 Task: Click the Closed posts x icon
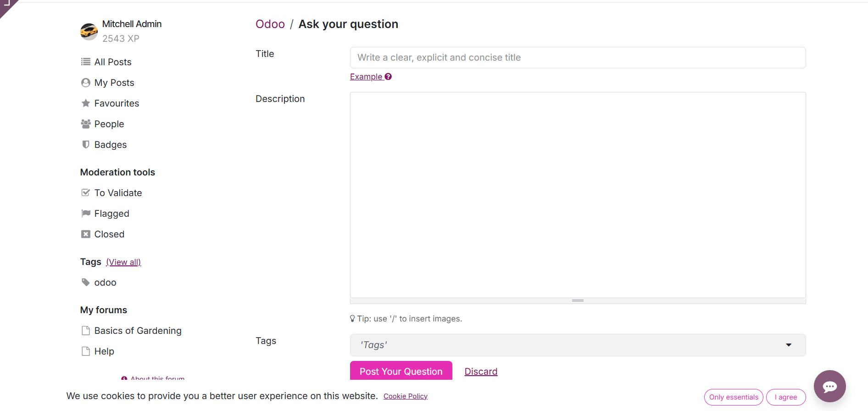click(x=85, y=234)
